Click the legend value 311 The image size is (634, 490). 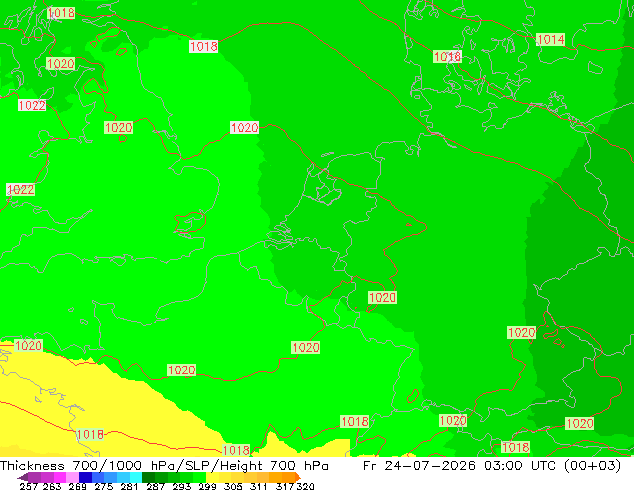pos(258,486)
